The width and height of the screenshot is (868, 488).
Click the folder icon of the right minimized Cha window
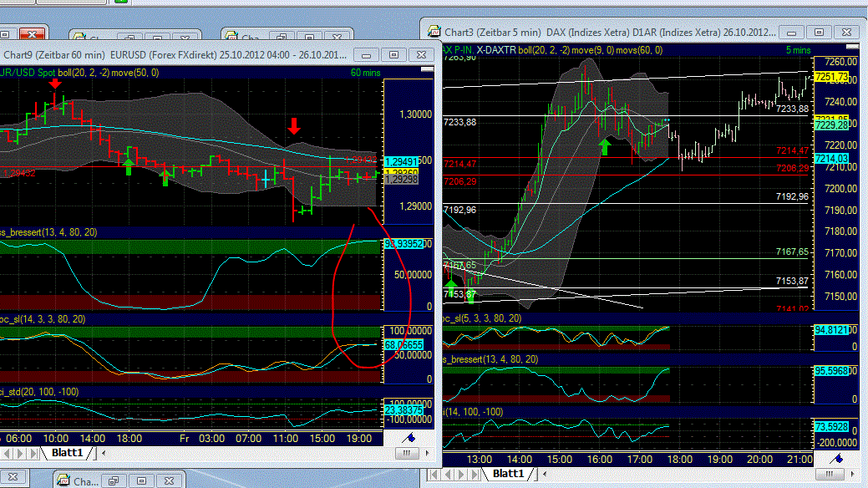231,35
